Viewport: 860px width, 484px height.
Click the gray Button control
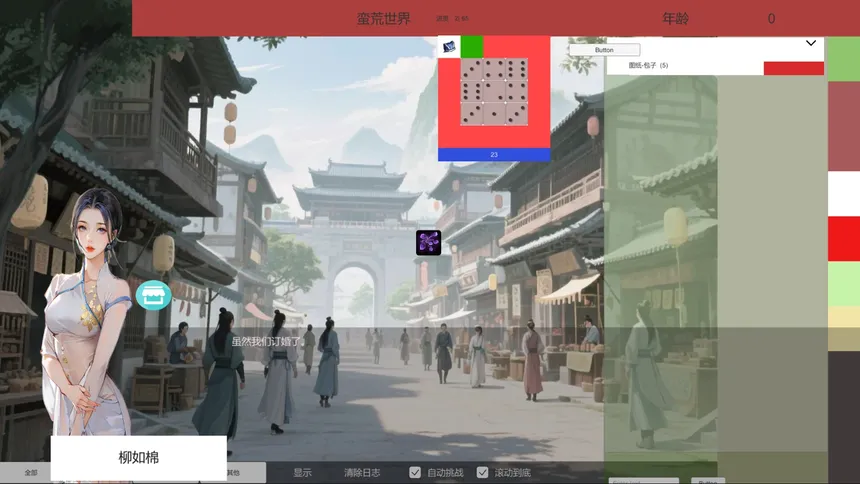pos(604,50)
